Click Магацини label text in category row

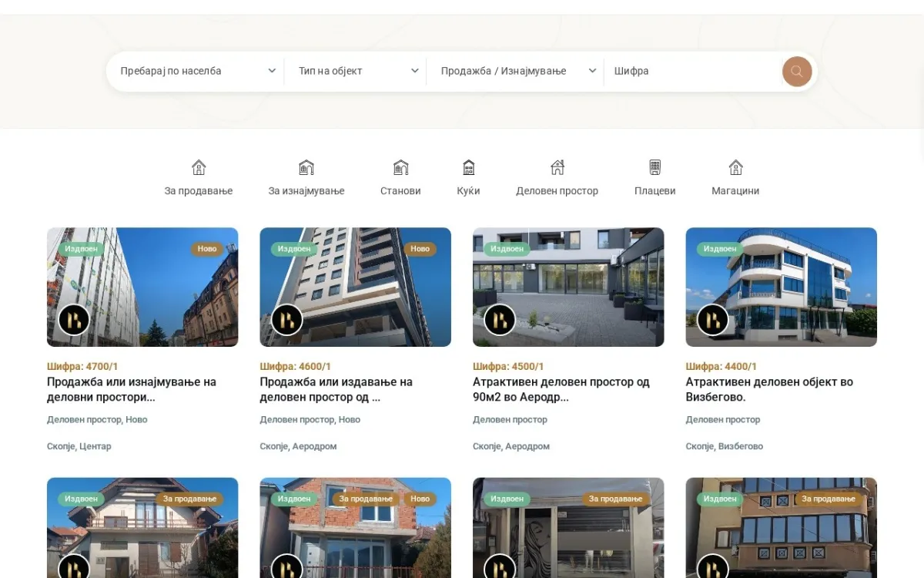click(735, 191)
